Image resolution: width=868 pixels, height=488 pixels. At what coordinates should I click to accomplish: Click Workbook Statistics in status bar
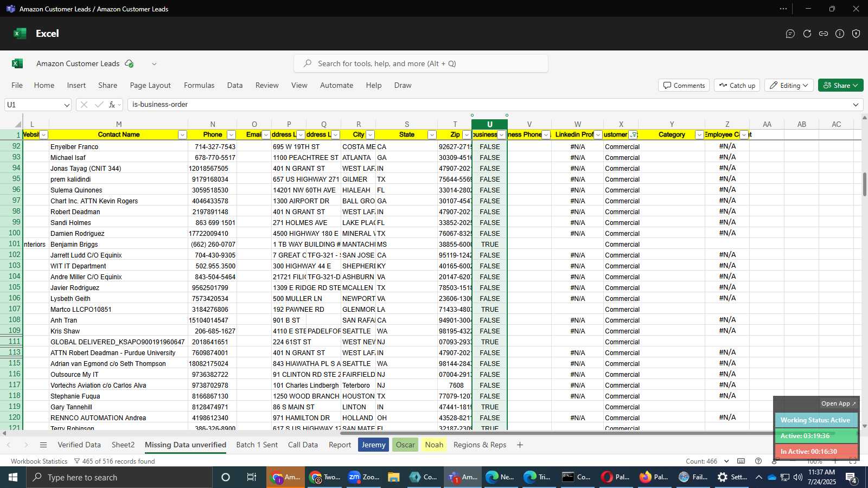[x=39, y=461]
